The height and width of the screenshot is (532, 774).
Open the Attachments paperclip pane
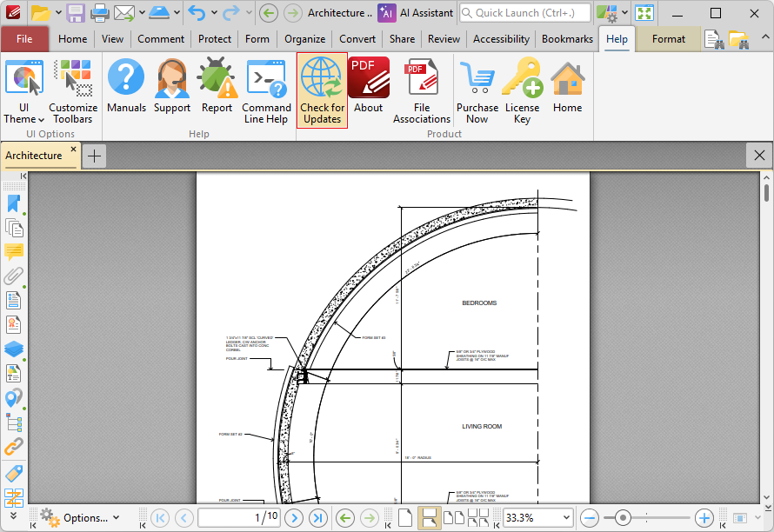tap(14, 276)
